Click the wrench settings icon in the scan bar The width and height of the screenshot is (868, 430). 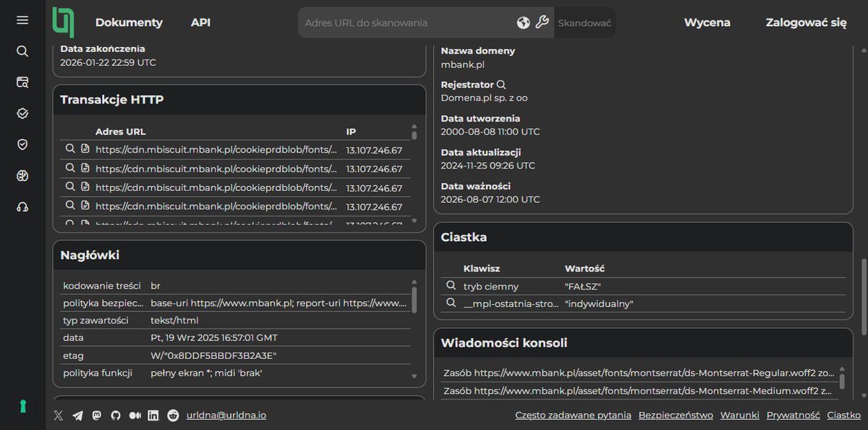click(x=542, y=22)
